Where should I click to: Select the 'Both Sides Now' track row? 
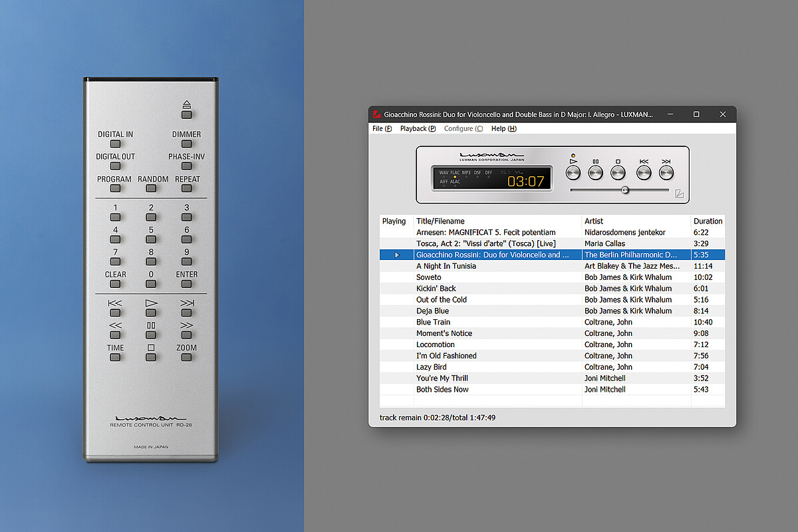click(x=442, y=389)
